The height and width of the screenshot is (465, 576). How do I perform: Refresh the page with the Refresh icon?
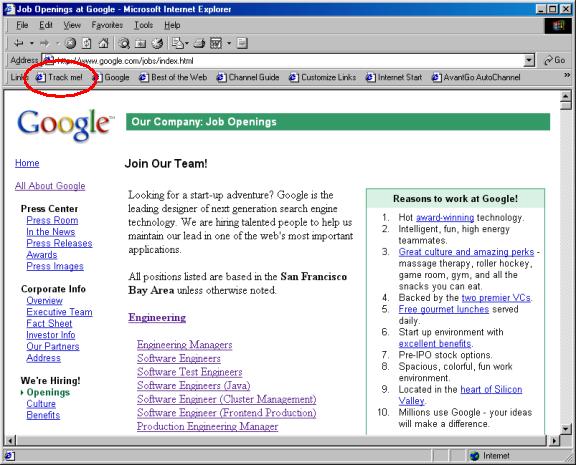86,43
